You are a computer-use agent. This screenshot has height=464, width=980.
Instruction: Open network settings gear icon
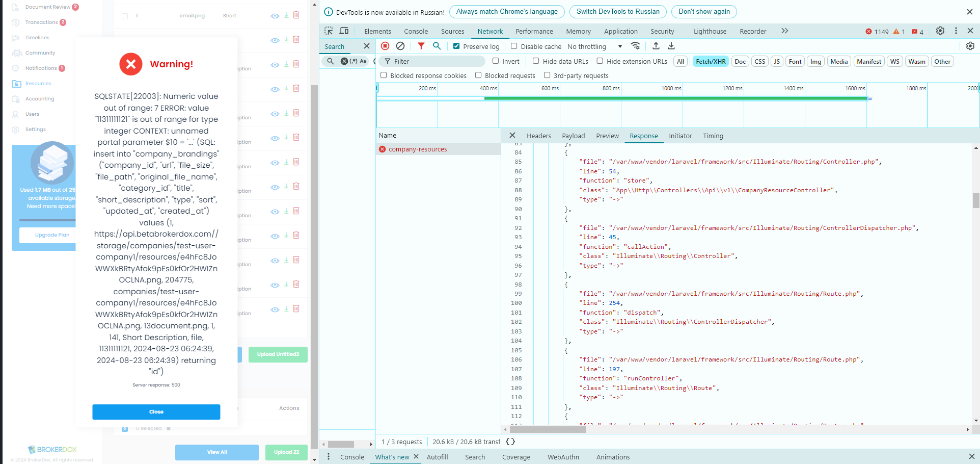(970, 46)
